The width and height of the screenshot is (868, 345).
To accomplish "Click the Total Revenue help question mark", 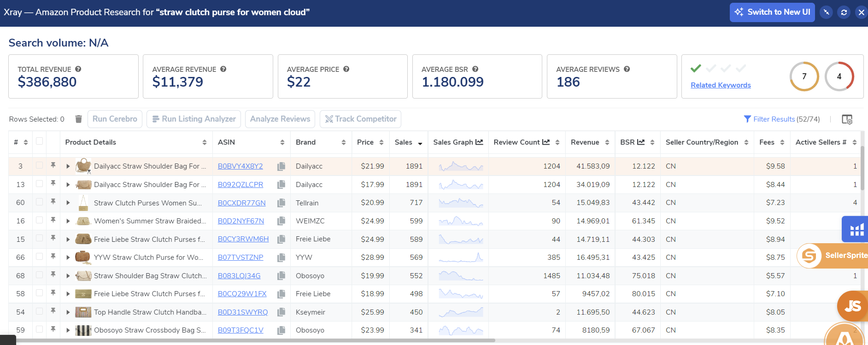I will coord(78,69).
